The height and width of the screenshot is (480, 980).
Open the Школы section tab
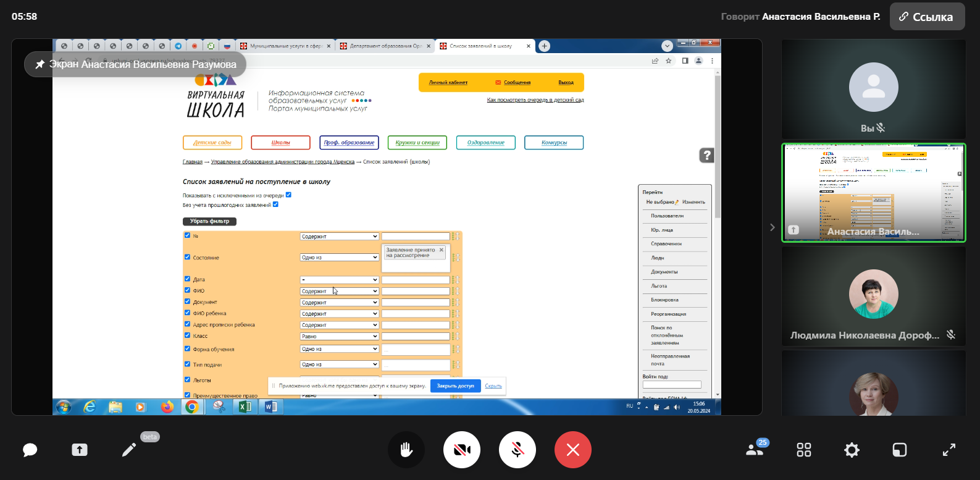pyautogui.click(x=280, y=143)
